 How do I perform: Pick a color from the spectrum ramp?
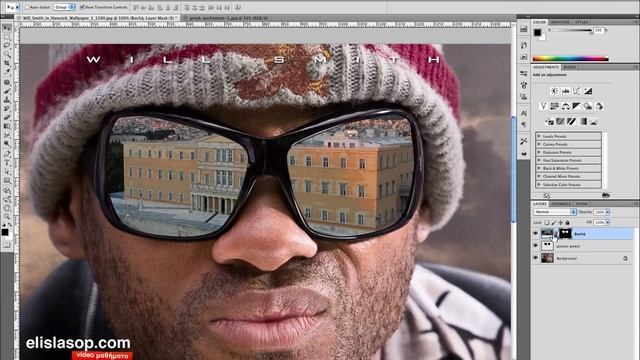[x=570, y=59]
